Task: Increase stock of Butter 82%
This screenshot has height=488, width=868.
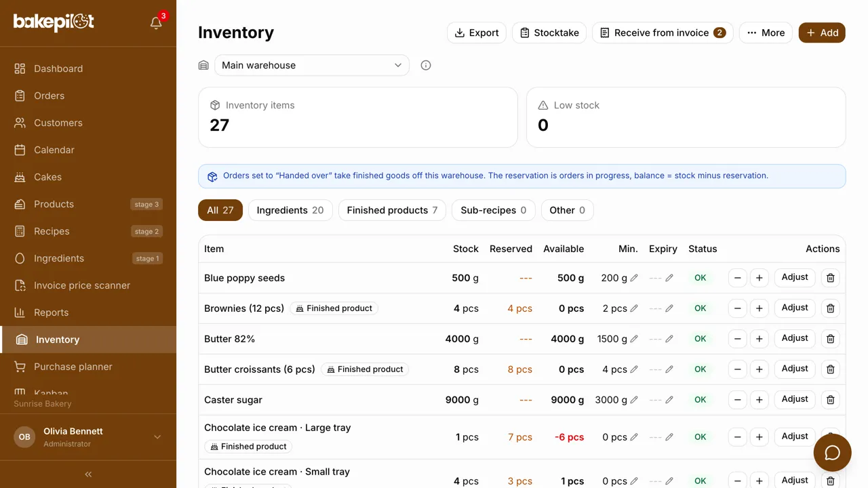Action: click(759, 339)
